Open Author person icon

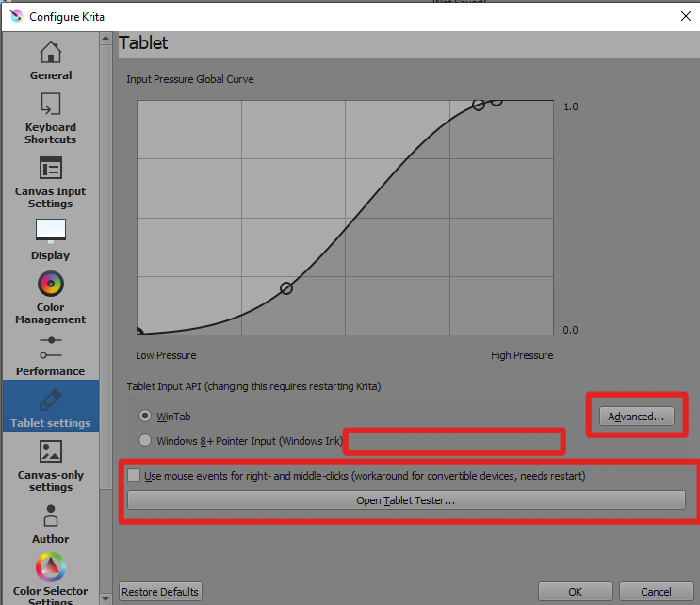(x=51, y=515)
